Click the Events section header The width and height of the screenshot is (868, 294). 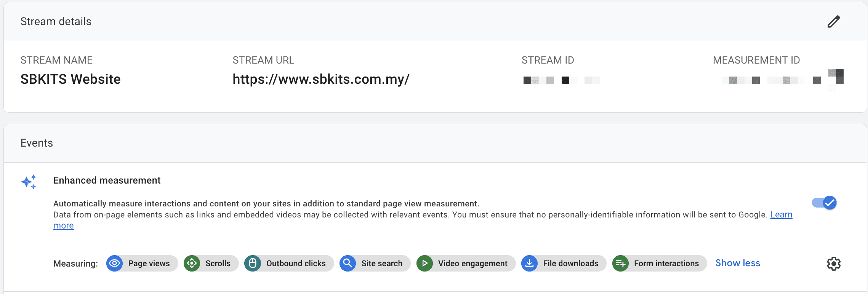[37, 143]
